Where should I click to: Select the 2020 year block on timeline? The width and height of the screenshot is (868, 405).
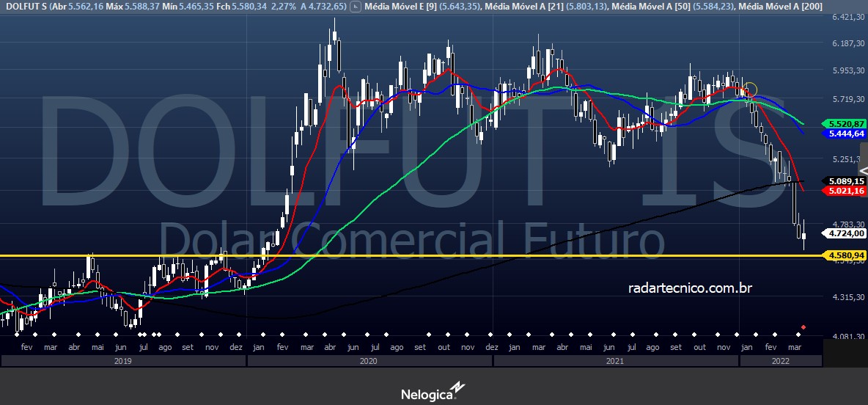tap(369, 361)
